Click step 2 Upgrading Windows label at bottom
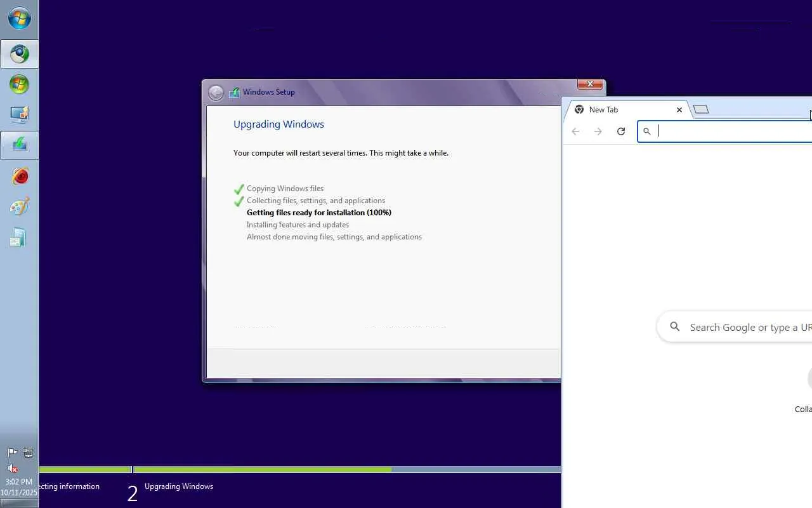Image resolution: width=812 pixels, height=508 pixels. pyautogui.click(x=179, y=486)
